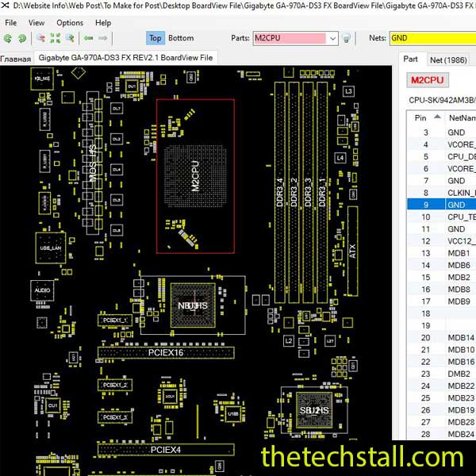
Task: Switch to Top board side
Action: coord(155,38)
